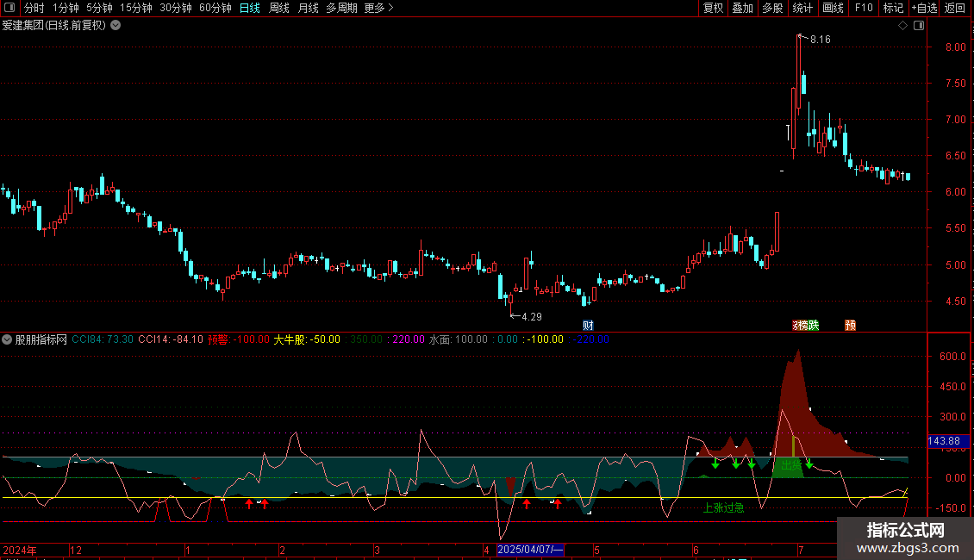
Task: Select the 15分钟 period tab
Action: click(x=136, y=8)
